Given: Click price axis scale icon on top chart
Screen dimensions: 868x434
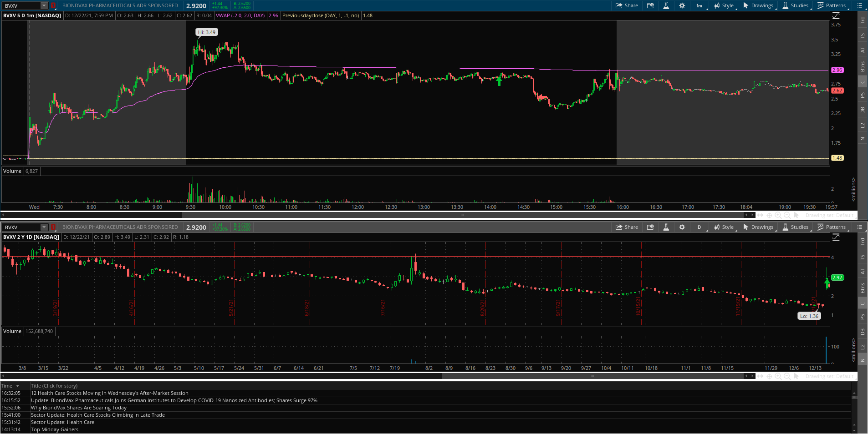Looking at the screenshot, I should [x=836, y=15].
